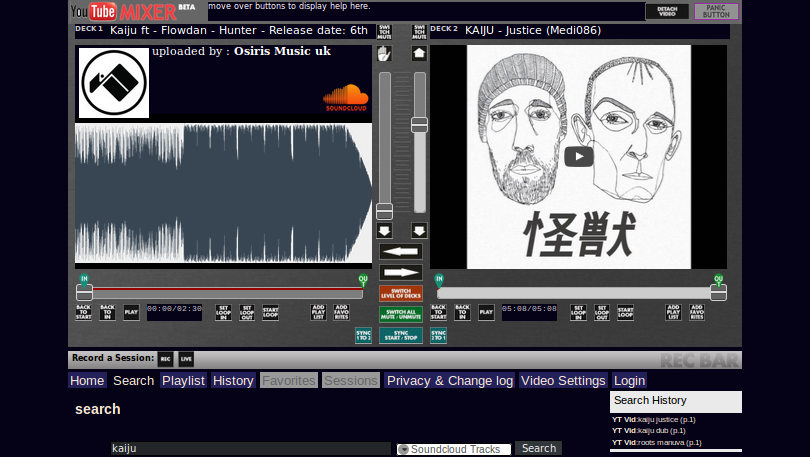Open the Sessions tab
This screenshot has height=457, width=810.
pos(351,381)
